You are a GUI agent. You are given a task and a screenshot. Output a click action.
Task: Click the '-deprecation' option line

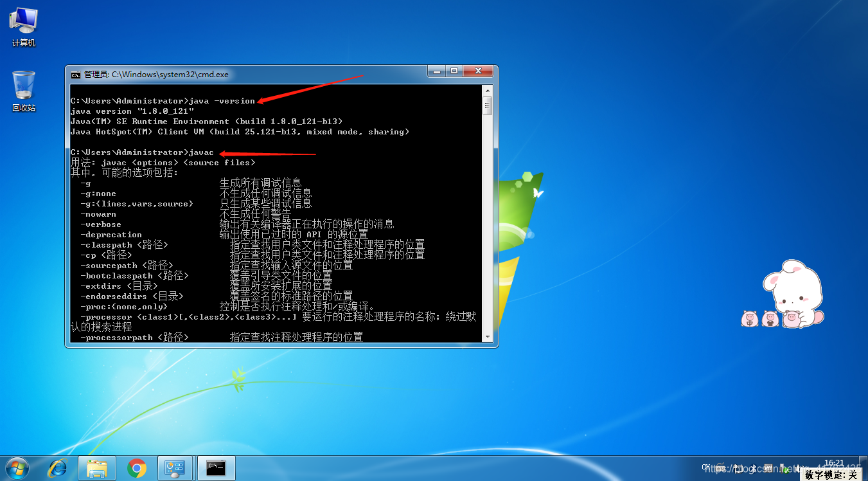(x=224, y=235)
